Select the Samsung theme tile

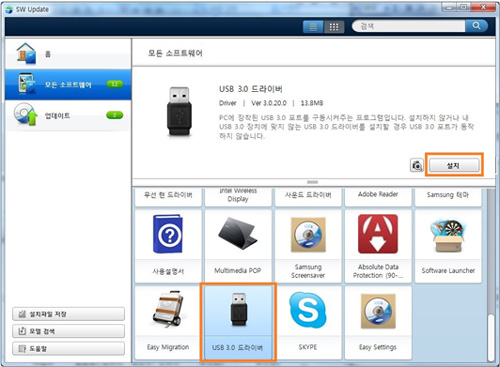(x=448, y=197)
